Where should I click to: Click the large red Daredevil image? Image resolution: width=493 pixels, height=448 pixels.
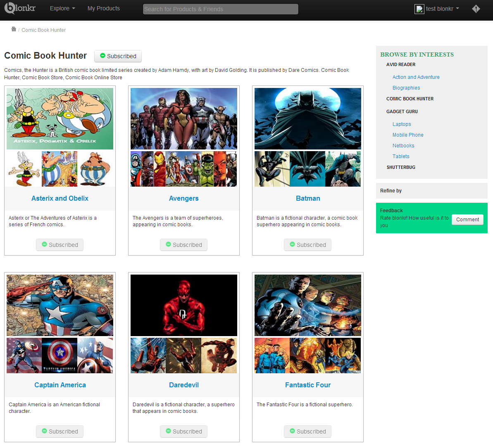(184, 306)
